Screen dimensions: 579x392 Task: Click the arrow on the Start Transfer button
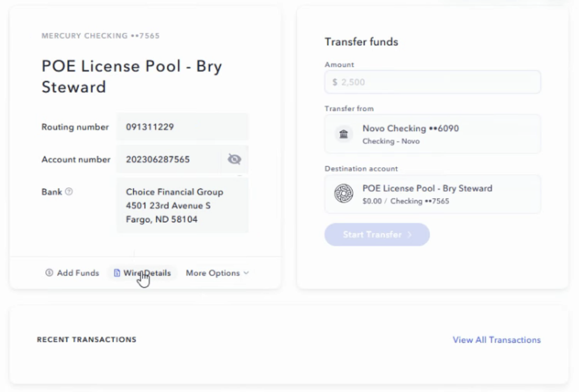pyautogui.click(x=410, y=235)
